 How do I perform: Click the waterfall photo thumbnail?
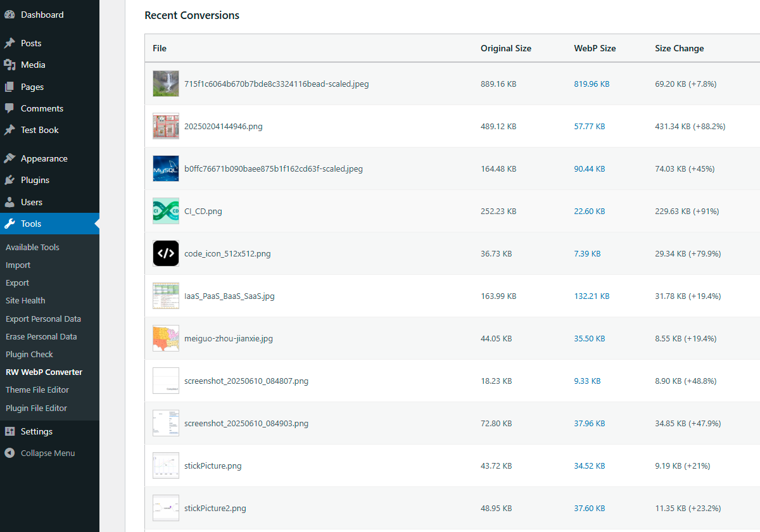[165, 83]
